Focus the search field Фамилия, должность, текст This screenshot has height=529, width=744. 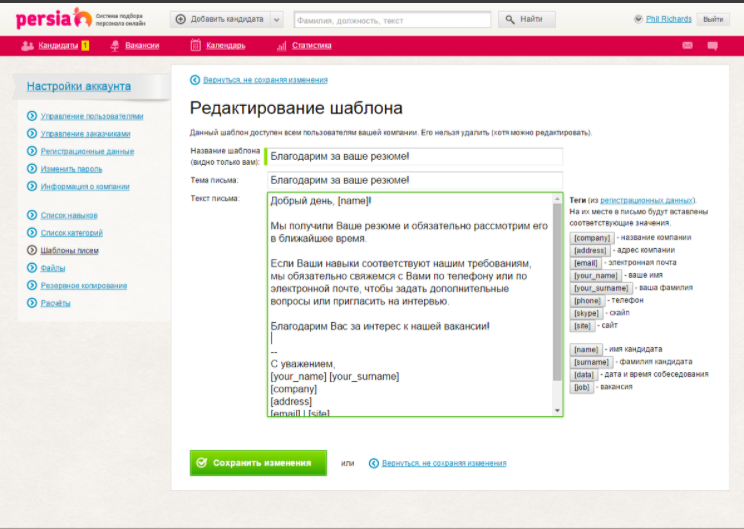tap(392, 20)
